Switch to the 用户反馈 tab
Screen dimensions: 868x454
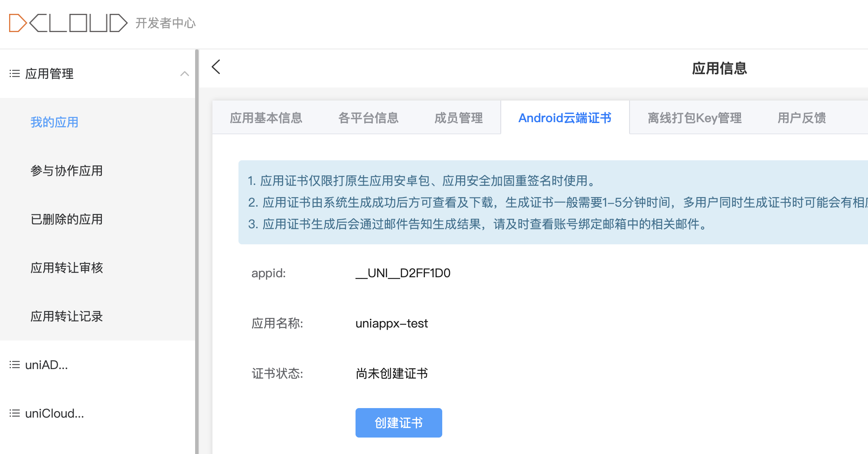tap(801, 118)
